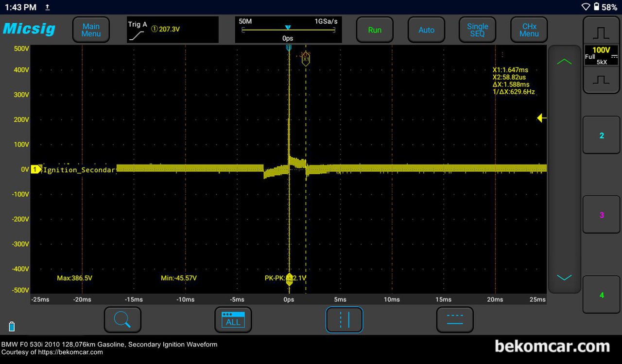Screen dimensions: 622x364
Task: Open the zoom magnifier tool
Action: tap(122, 320)
